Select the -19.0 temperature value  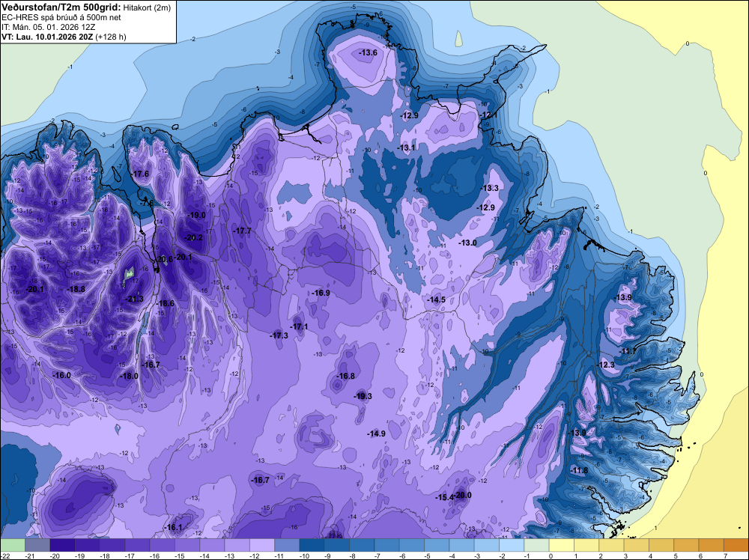point(196,216)
